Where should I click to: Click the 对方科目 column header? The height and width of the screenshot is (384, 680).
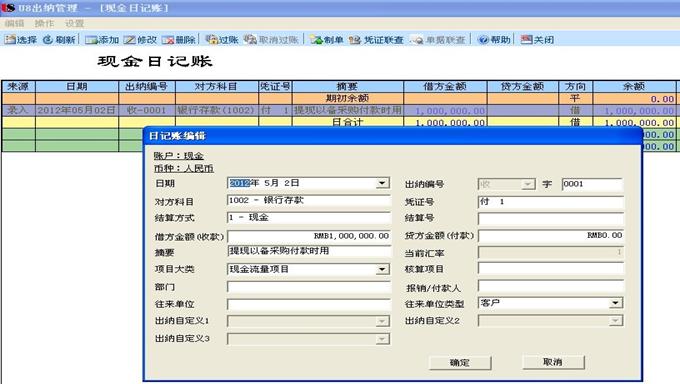(217, 86)
